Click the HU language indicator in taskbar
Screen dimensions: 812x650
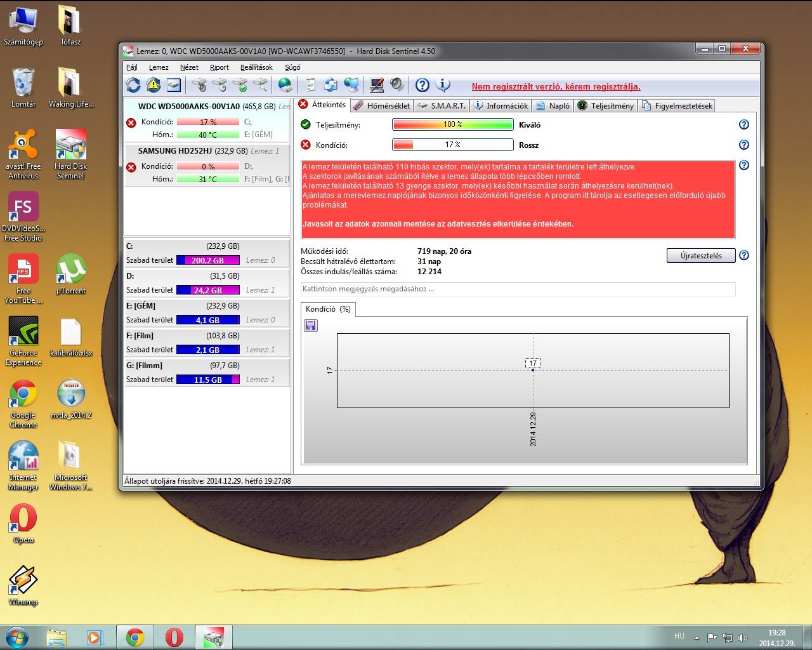[679, 636]
